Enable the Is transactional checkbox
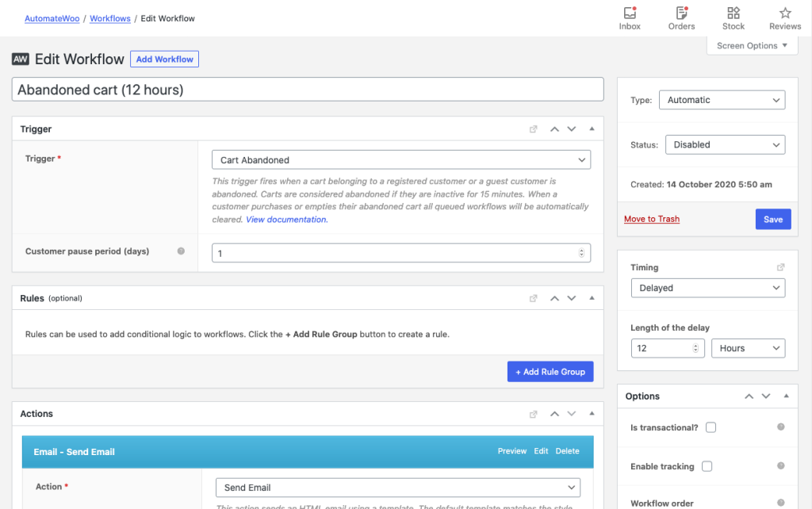 710,427
